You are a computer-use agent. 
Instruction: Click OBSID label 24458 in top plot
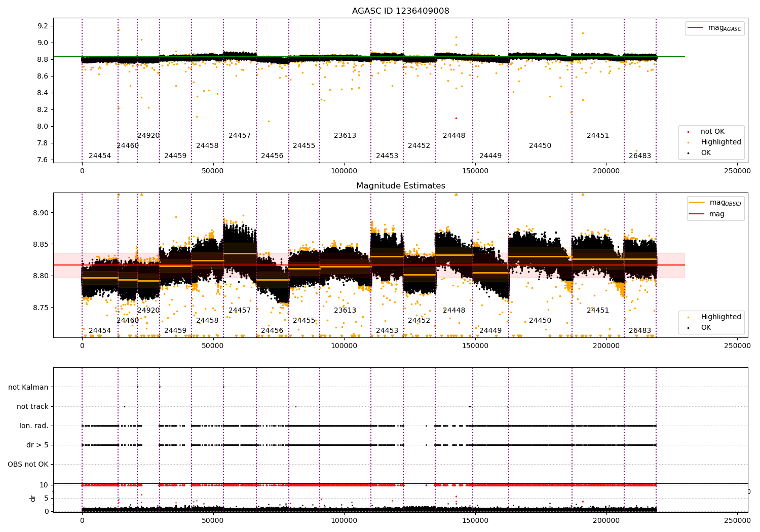pos(207,145)
